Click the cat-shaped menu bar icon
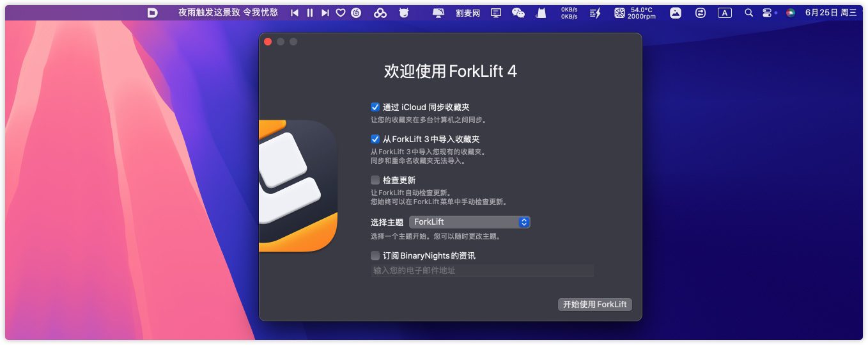The height and width of the screenshot is (345, 868). click(541, 13)
